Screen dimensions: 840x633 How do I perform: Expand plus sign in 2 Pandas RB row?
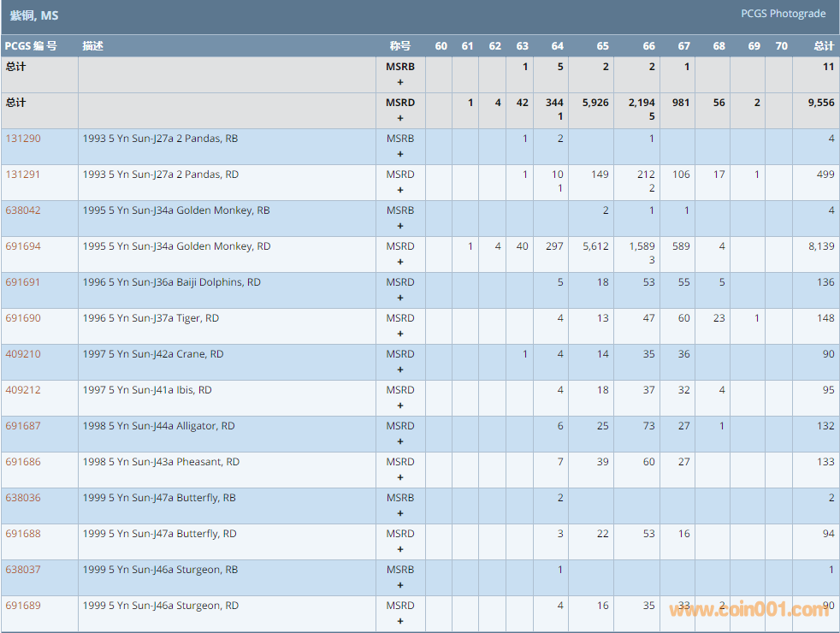coord(400,155)
